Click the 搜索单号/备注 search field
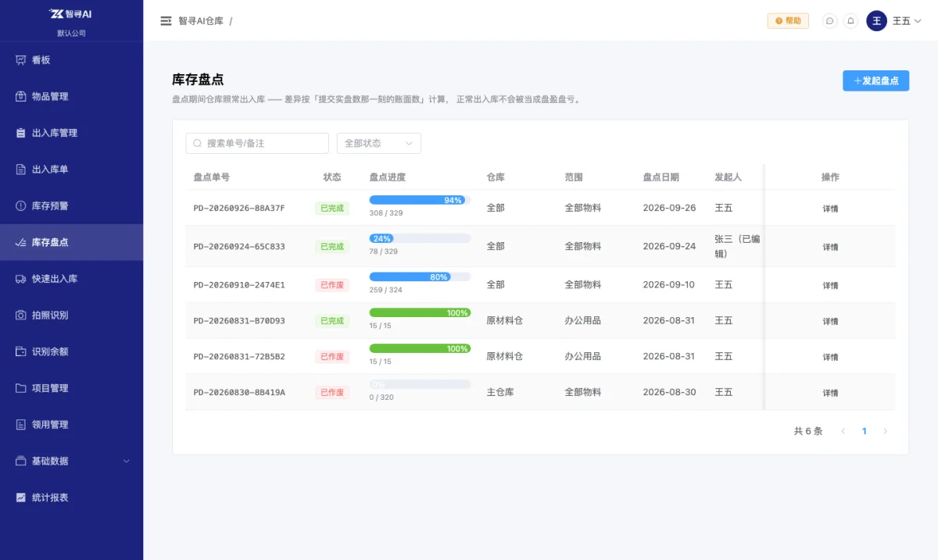 point(257,144)
